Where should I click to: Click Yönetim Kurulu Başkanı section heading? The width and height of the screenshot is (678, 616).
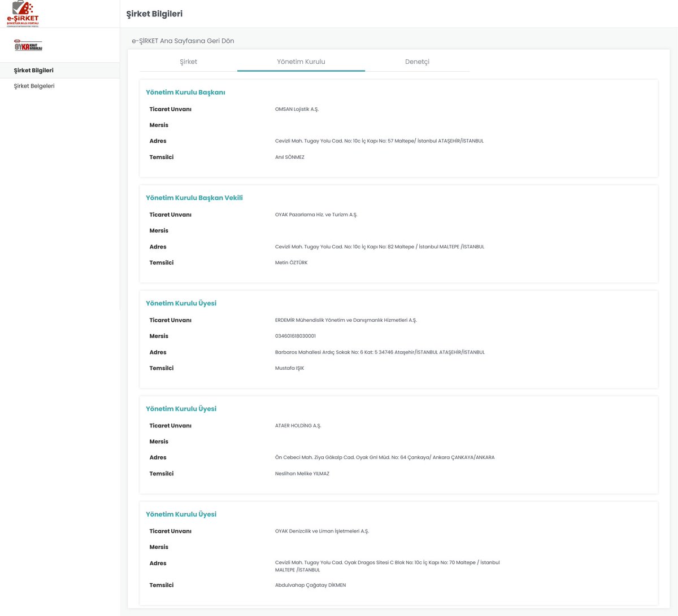[185, 93]
